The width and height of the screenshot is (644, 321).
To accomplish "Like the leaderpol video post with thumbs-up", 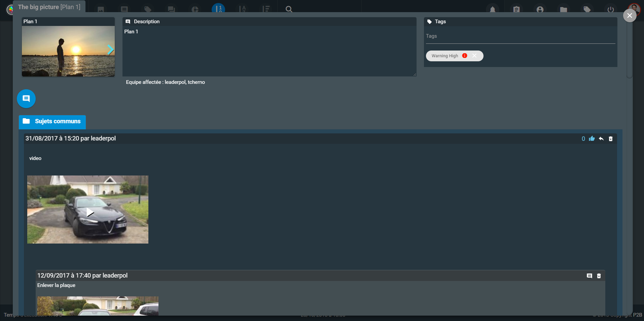I will point(592,139).
